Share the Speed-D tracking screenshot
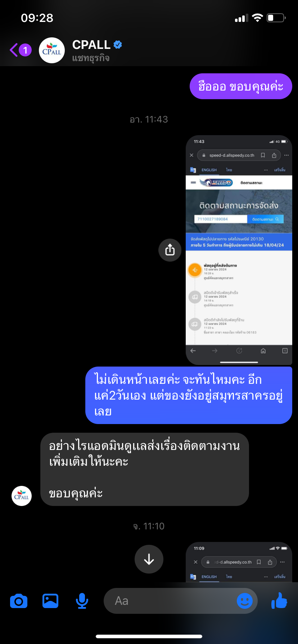 click(170, 250)
